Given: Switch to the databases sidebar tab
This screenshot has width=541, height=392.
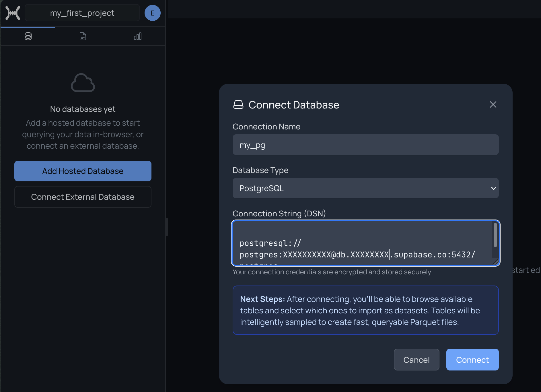Looking at the screenshot, I should (x=28, y=36).
